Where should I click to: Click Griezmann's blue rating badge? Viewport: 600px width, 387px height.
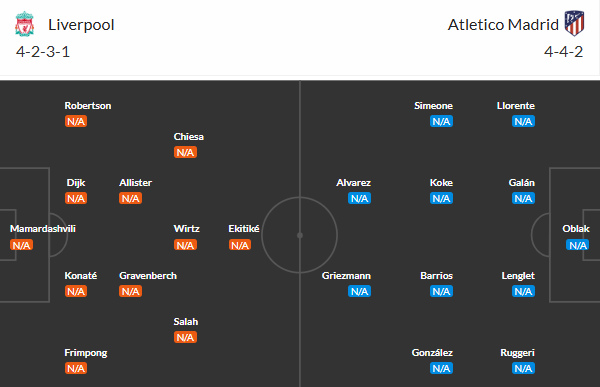pyautogui.click(x=359, y=291)
